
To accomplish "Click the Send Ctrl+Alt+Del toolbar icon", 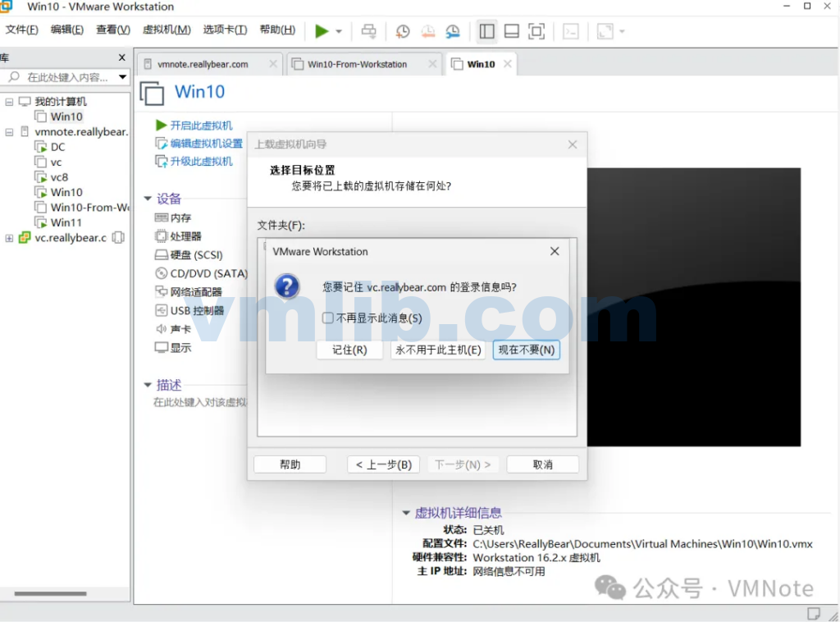I will coord(368,31).
